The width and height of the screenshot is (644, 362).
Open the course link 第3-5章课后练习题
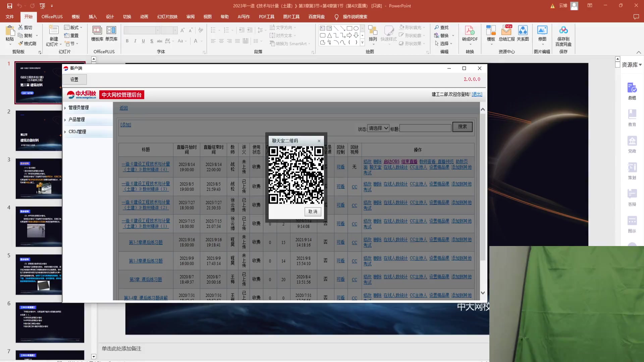click(146, 242)
